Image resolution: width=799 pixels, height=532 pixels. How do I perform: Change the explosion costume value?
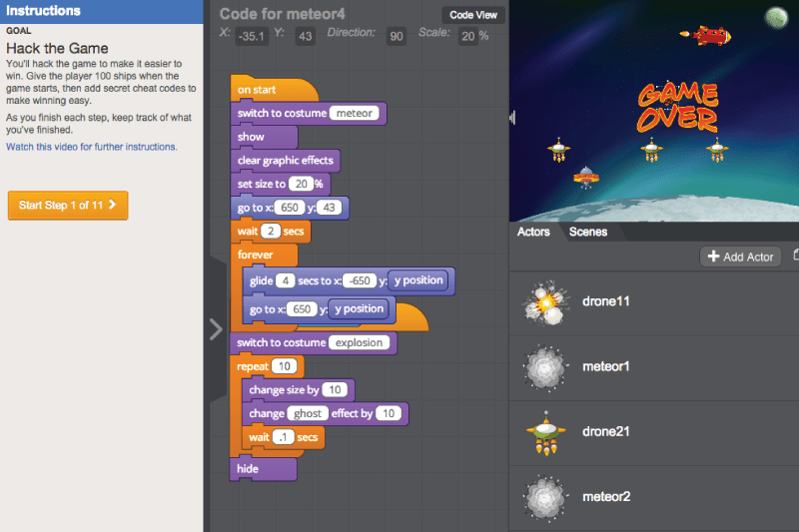(359, 342)
